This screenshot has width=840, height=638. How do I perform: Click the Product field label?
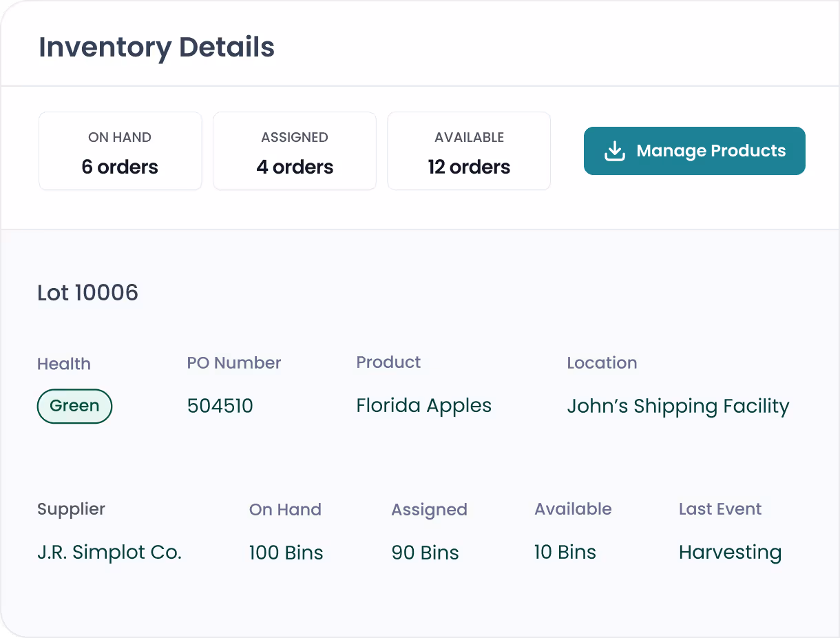[388, 362]
